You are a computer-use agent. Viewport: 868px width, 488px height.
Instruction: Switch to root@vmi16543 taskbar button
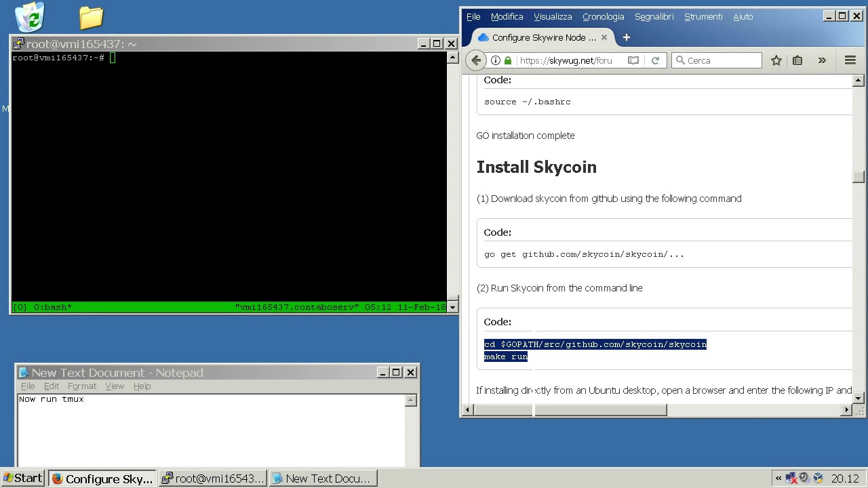(x=212, y=479)
